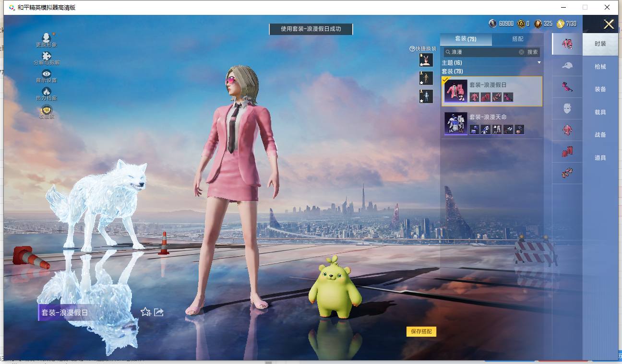Select the third quick outfit preset

coord(426,96)
